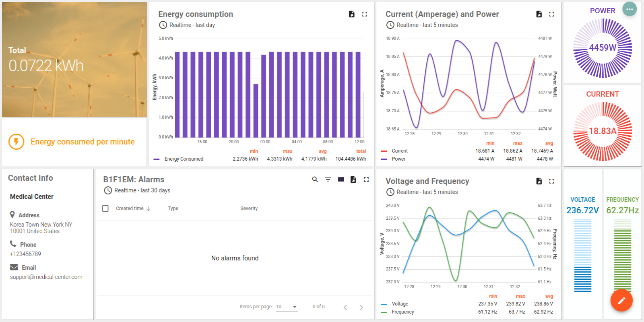Click the lightning bolt energy icon

coord(17,142)
